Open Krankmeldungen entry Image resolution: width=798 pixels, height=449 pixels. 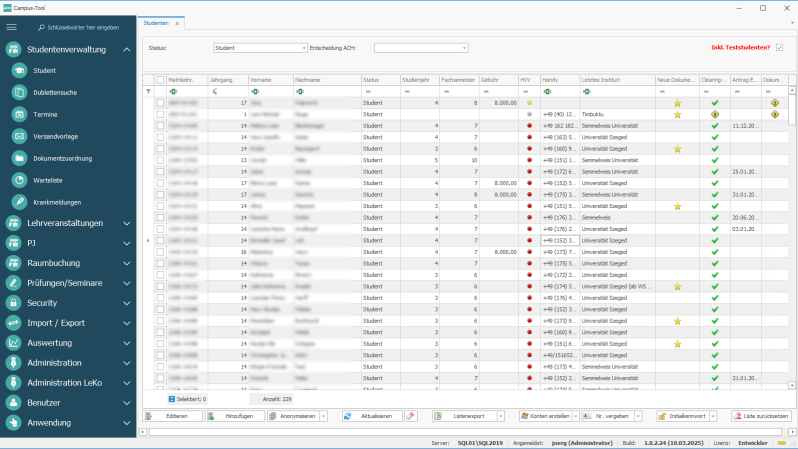(57, 202)
